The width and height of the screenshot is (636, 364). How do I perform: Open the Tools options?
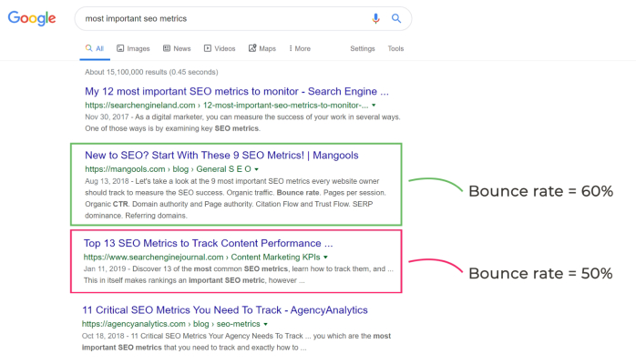395,48
